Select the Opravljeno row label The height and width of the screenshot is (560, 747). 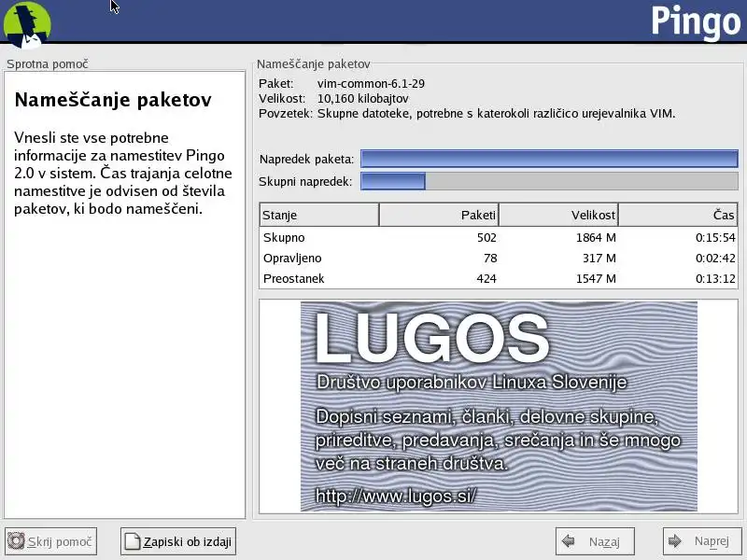pyautogui.click(x=292, y=259)
